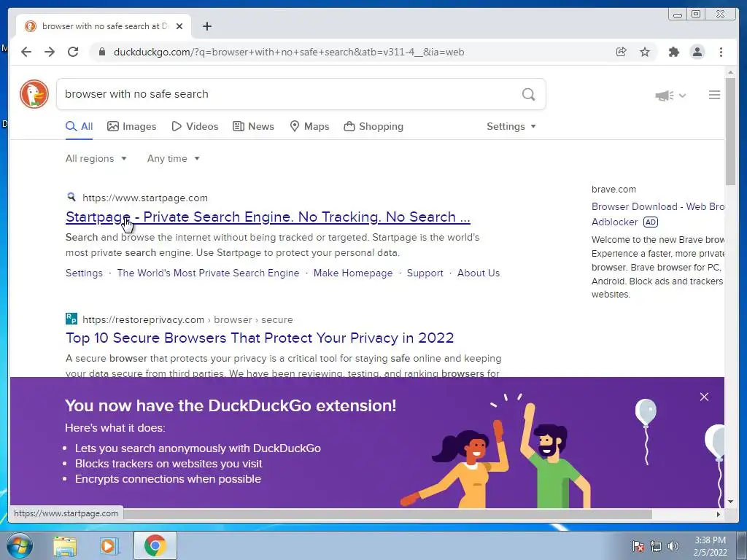Open the Make Homepage sitelink
This screenshot has height=560, width=747.
353,273
